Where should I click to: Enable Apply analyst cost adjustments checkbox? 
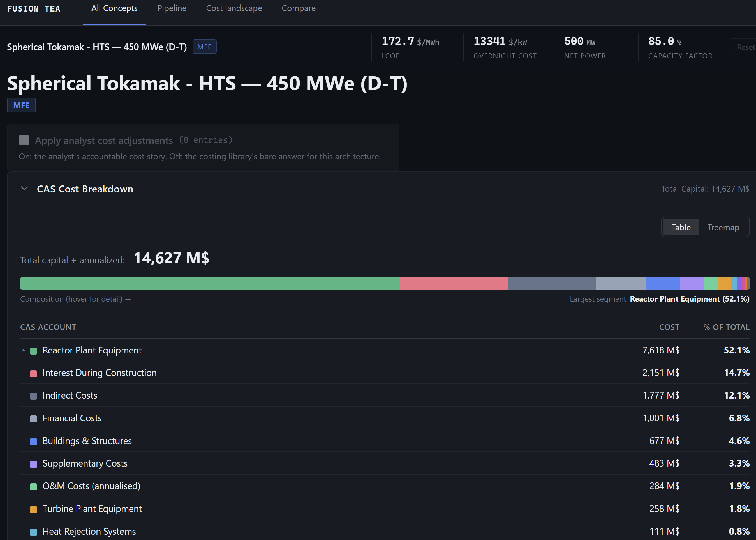pyautogui.click(x=24, y=140)
